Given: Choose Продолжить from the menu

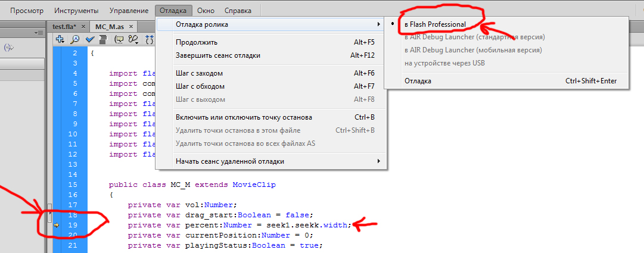Looking at the screenshot, I should pyautogui.click(x=270, y=42).
